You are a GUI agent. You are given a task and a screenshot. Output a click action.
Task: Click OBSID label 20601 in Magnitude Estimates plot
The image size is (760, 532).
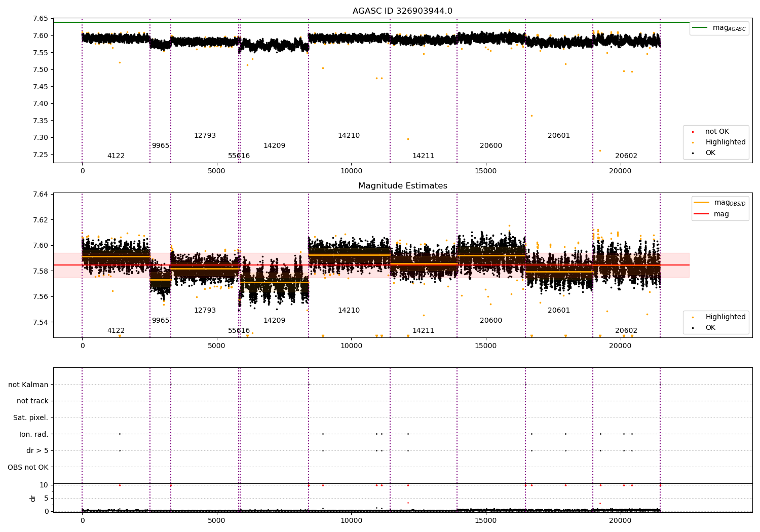(559, 311)
